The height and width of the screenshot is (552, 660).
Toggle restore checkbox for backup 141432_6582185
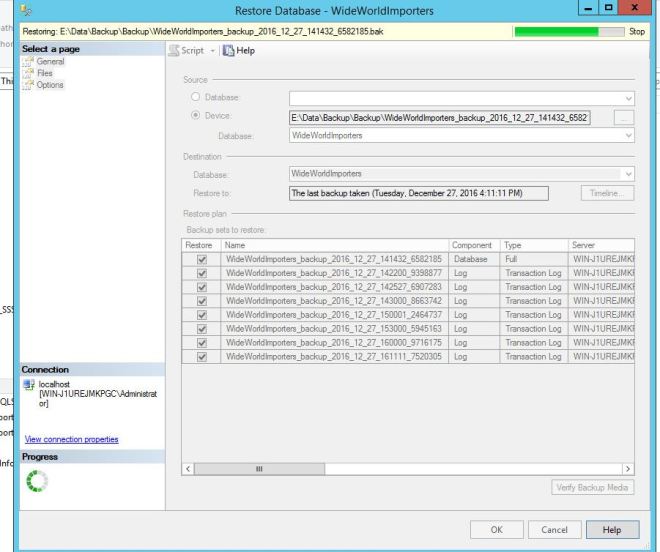click(x=202, y=259)
